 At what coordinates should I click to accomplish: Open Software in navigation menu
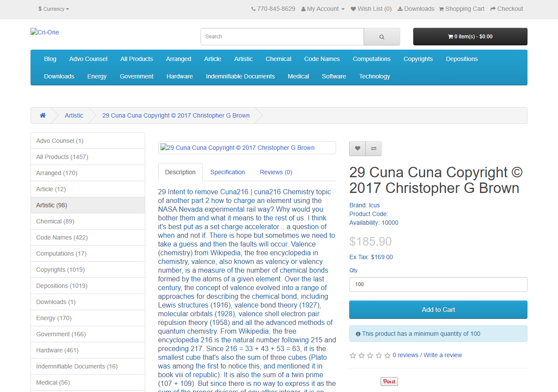[x=334, y=76]
